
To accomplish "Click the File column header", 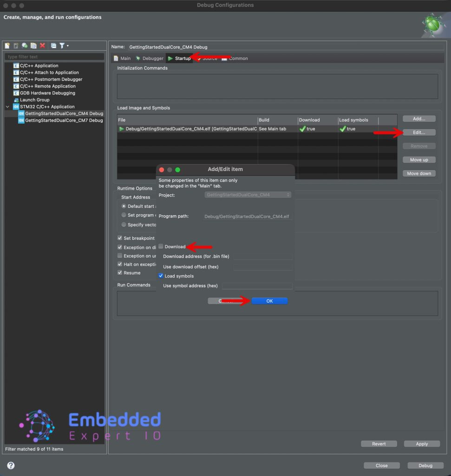I will pos(188,120).
